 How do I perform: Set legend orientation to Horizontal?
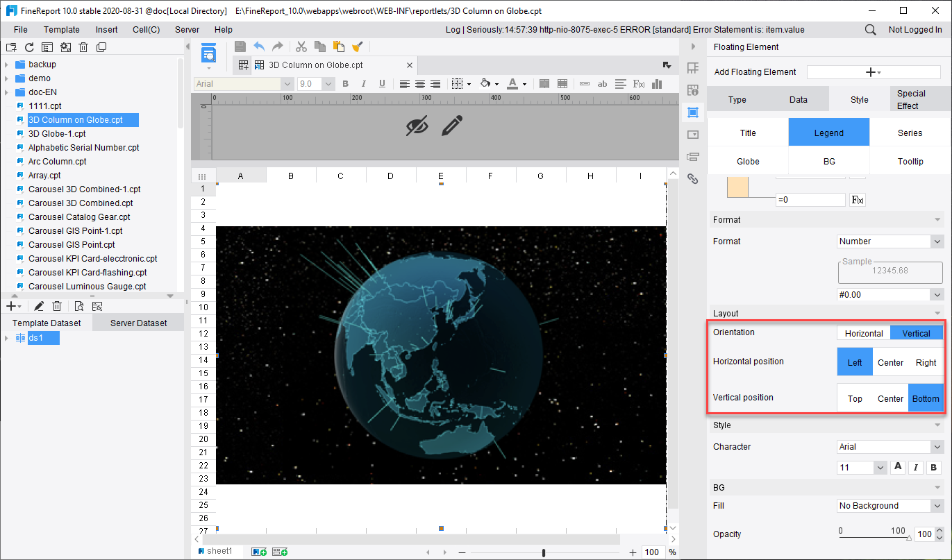coord(864,333)
